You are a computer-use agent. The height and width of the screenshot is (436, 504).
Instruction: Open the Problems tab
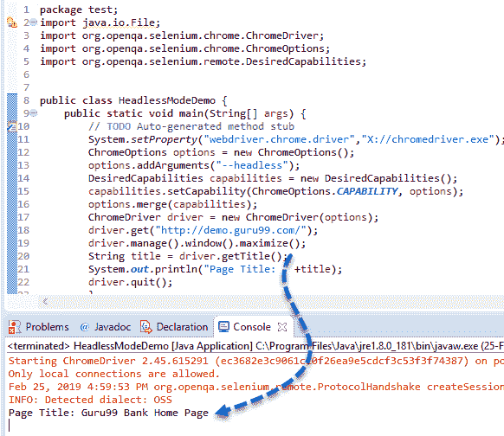47,327
